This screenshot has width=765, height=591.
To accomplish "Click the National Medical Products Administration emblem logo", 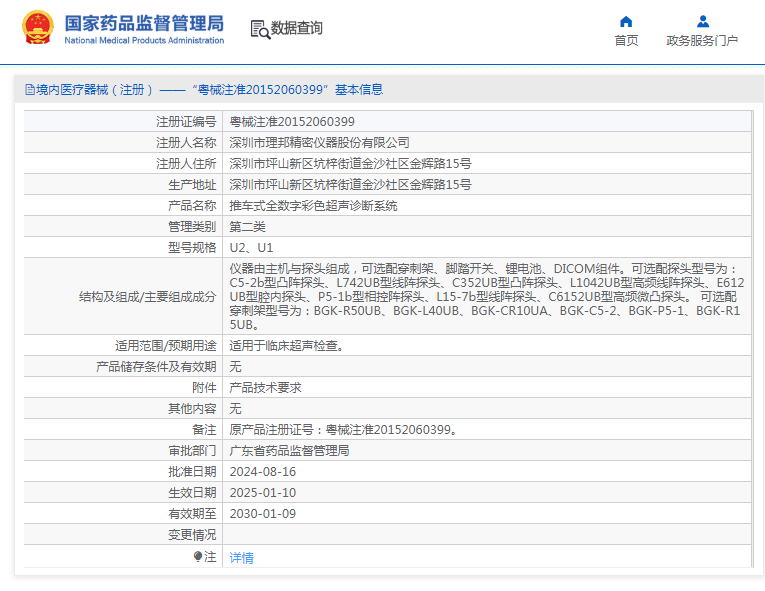I will tap(38, 29).
